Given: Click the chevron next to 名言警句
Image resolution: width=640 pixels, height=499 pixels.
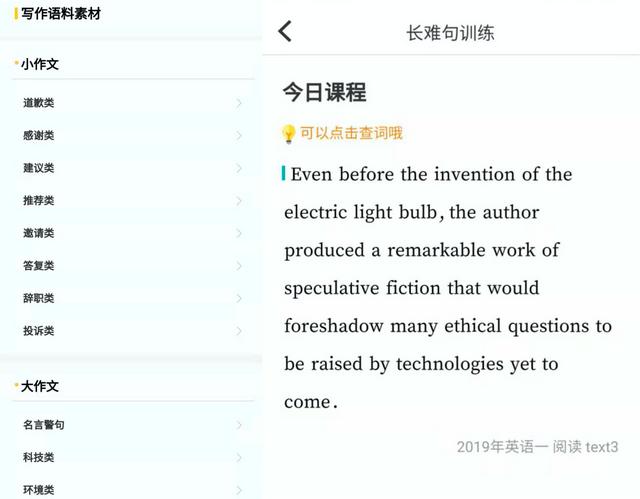Looking at the screenshot, I should [239, 425].
